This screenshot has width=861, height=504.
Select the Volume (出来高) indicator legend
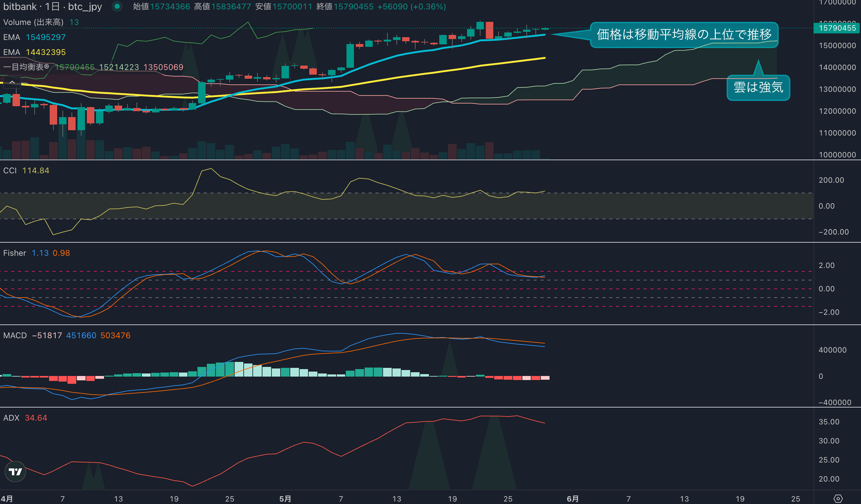point(33,22)
